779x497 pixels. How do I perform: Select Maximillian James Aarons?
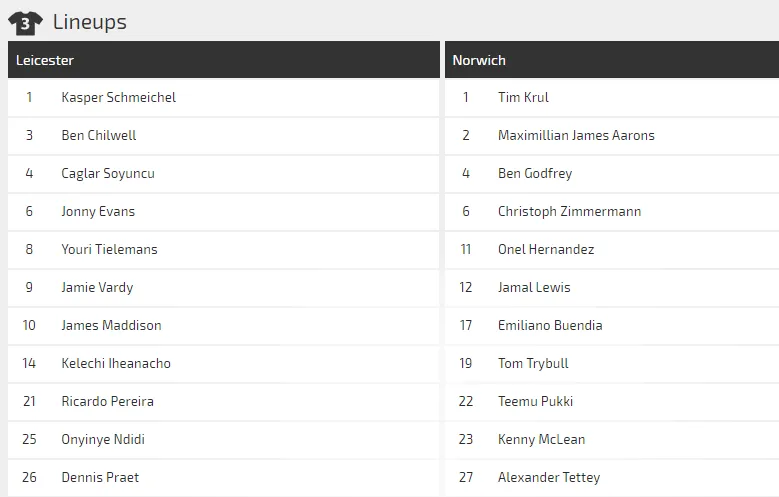click(576, 135)
